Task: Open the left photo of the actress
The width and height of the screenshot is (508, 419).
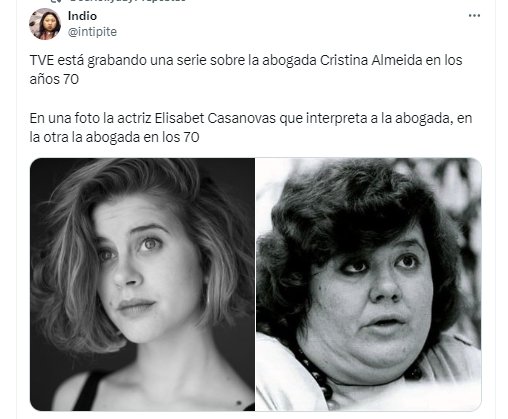Action: pyautogui.click(x=142, y=284)
